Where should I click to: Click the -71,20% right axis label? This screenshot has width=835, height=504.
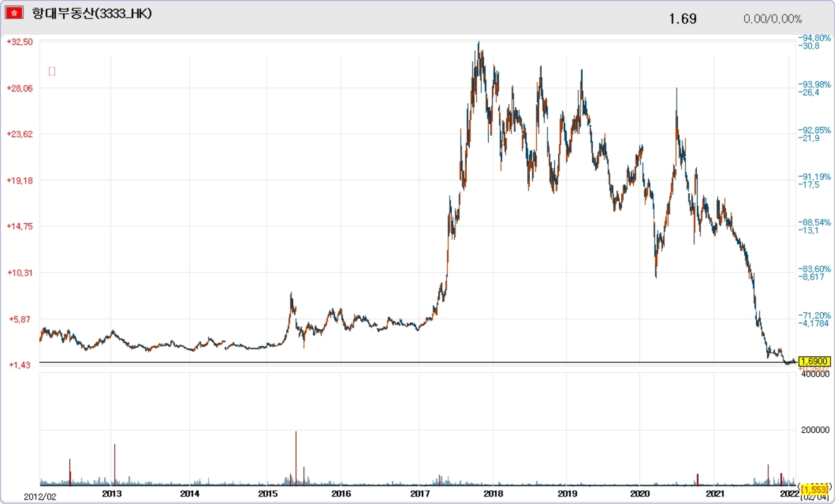pos(813,315)
